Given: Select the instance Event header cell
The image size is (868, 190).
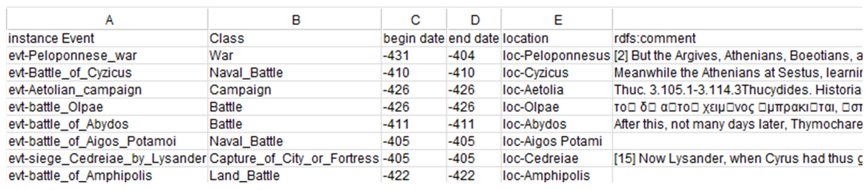Looking at the screenshot, I should pyautogui.click(x=107, y=38).
